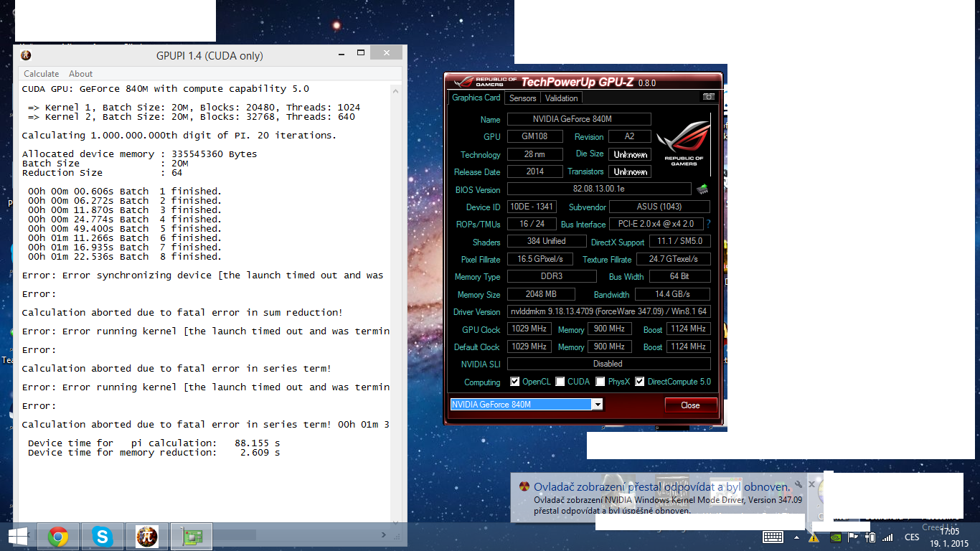Open Chrome from the taskbar
This screenshot has height=551, width=980.
[58, 536]
